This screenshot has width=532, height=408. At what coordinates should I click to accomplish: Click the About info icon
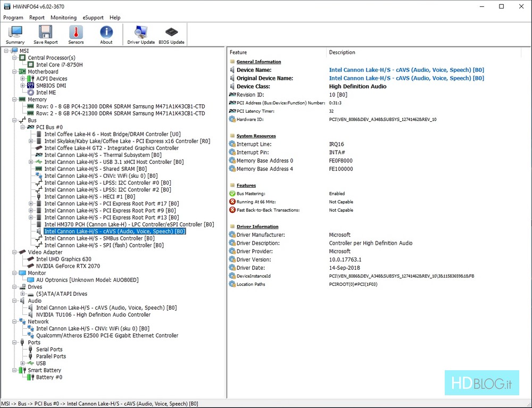click(106, 35)
